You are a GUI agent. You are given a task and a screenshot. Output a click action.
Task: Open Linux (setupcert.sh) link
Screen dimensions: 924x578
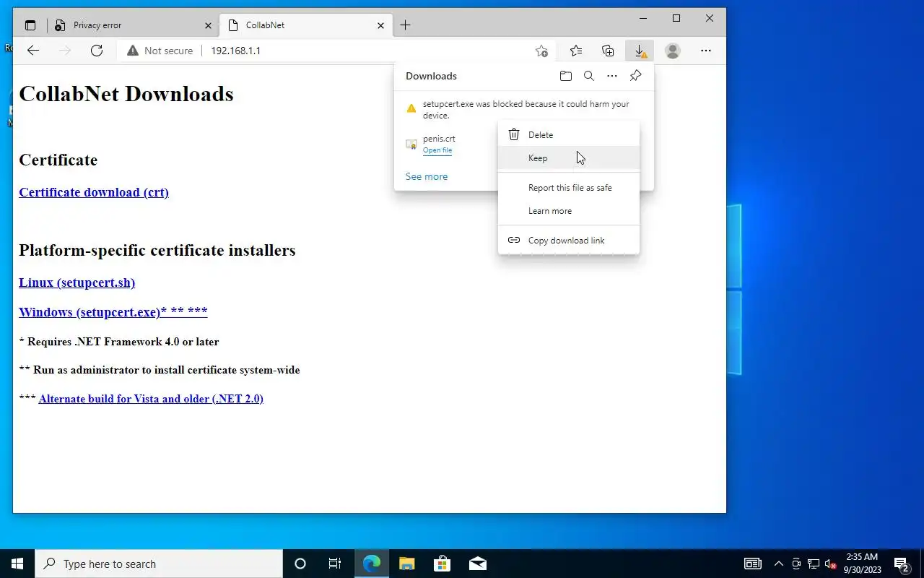click(x=77, y=282)
